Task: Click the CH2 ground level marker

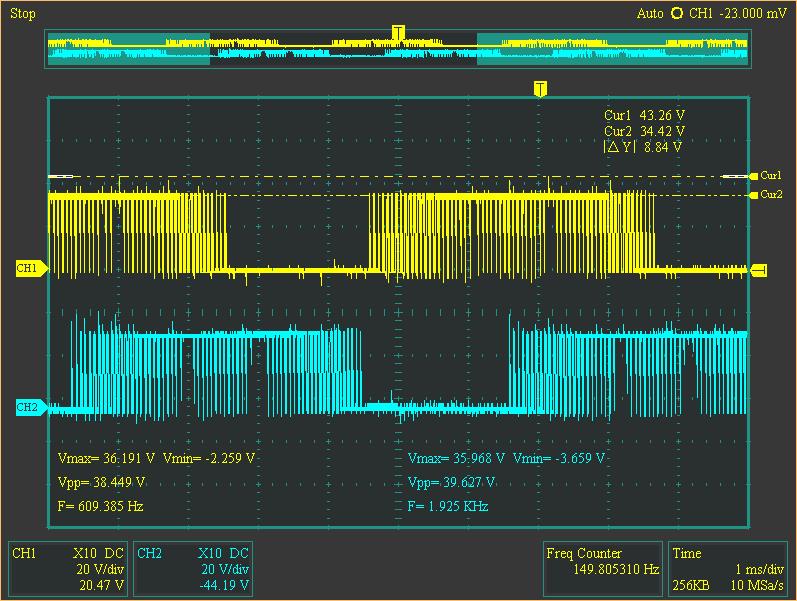Action: [30, 407]
